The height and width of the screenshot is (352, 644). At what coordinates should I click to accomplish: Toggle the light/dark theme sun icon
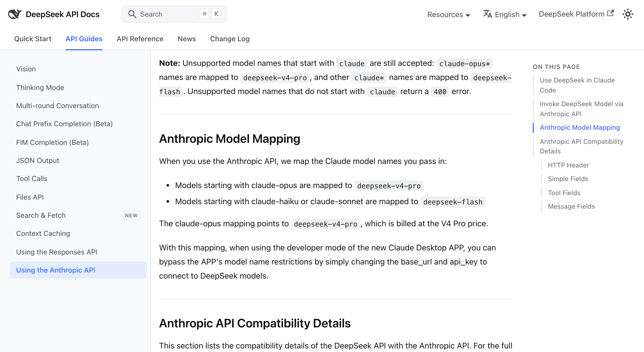tap(628, 14)
